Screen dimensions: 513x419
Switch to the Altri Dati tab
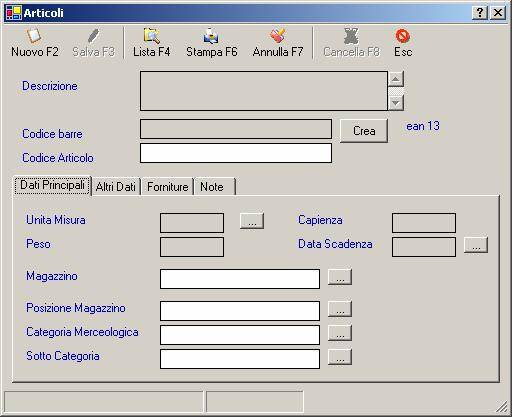(x=116, y=187)
